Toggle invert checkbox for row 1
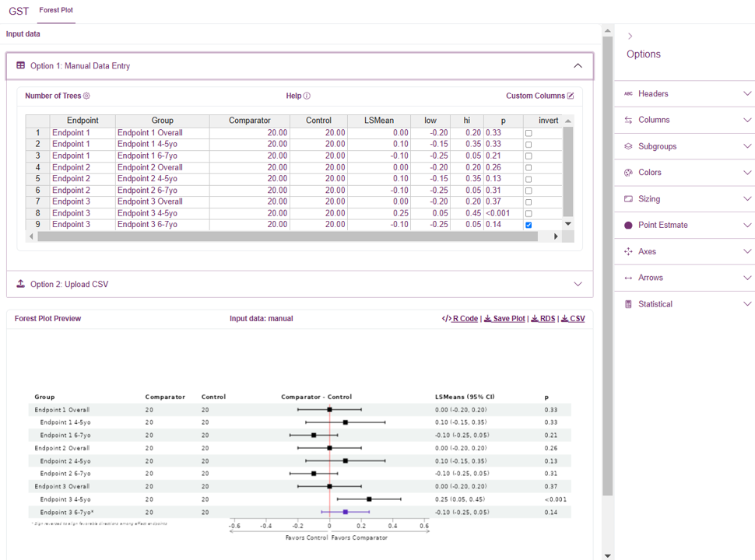755x560 pixels. [x=528, y=133]
